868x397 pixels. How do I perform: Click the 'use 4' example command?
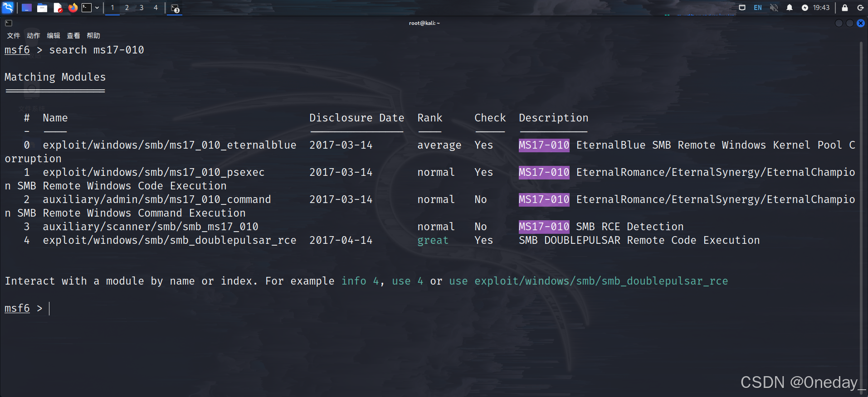[x=408, y=281]
